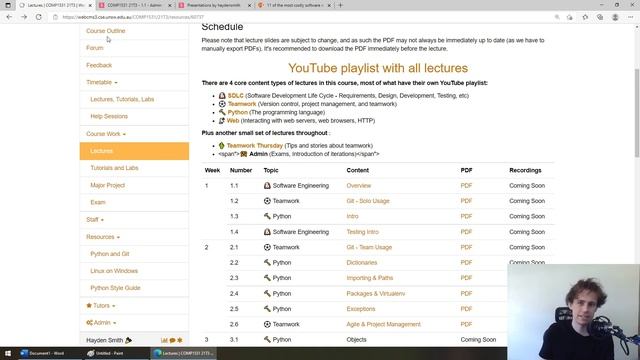Go forward in browser history
This screenshot has height=360, width=640.
(24, 17)
